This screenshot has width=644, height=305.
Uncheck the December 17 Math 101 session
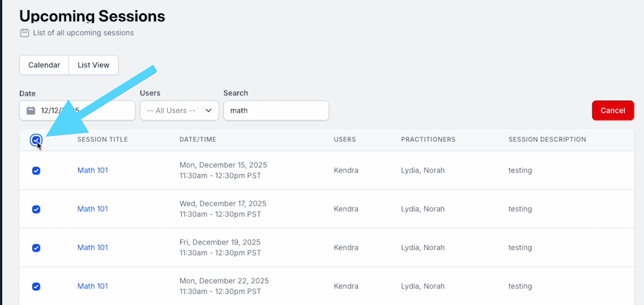(36, 209)
